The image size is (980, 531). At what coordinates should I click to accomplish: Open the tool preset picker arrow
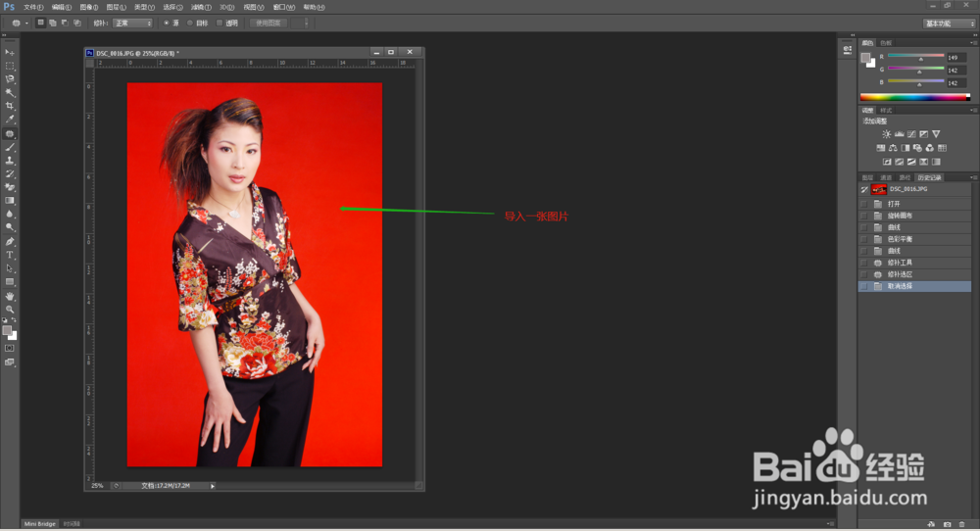(x=26, y=24)
